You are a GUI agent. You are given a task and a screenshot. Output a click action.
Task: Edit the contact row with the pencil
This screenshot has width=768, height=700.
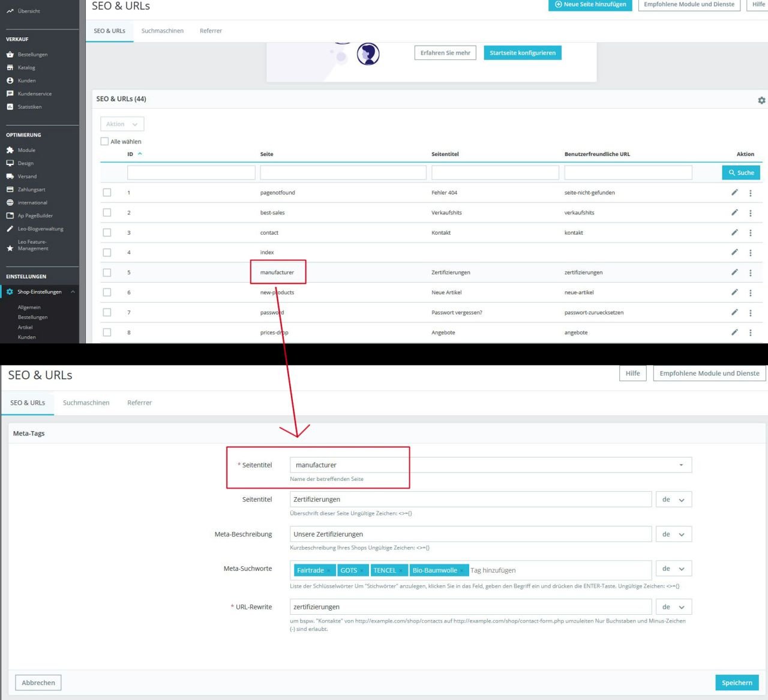[734, 232]
